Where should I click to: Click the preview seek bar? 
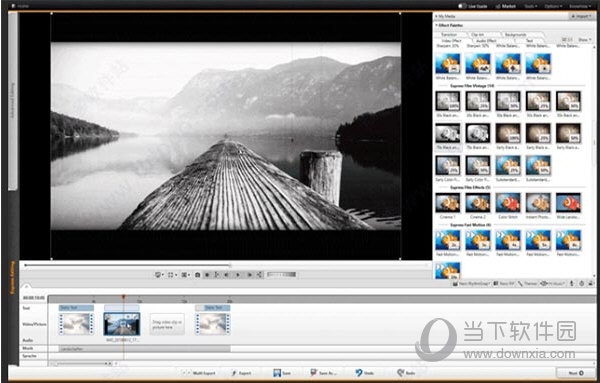[x=226, y=265]
